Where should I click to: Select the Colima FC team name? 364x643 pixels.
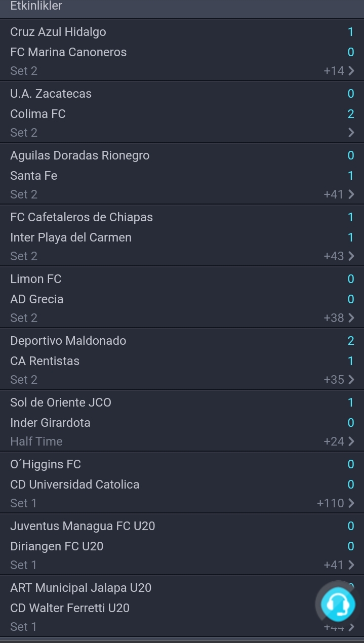[x=38, y=114]
